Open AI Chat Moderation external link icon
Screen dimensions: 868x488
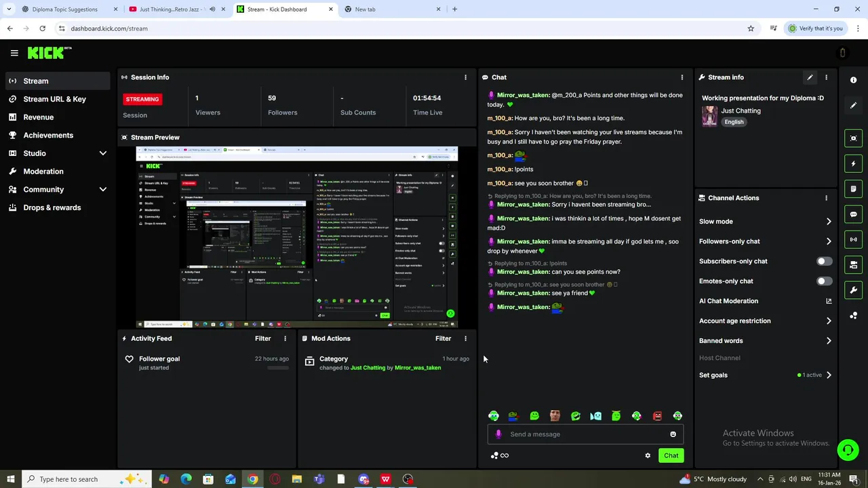[829, 301]
